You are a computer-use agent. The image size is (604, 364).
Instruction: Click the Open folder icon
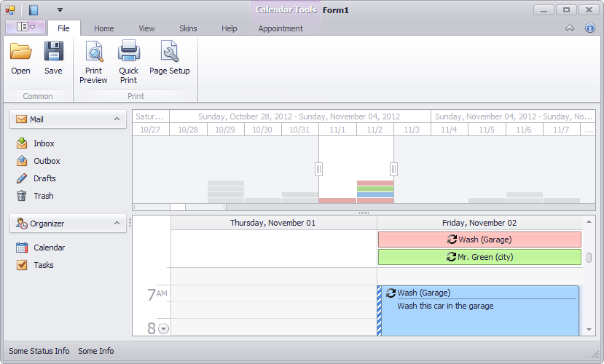click(21, 52)
